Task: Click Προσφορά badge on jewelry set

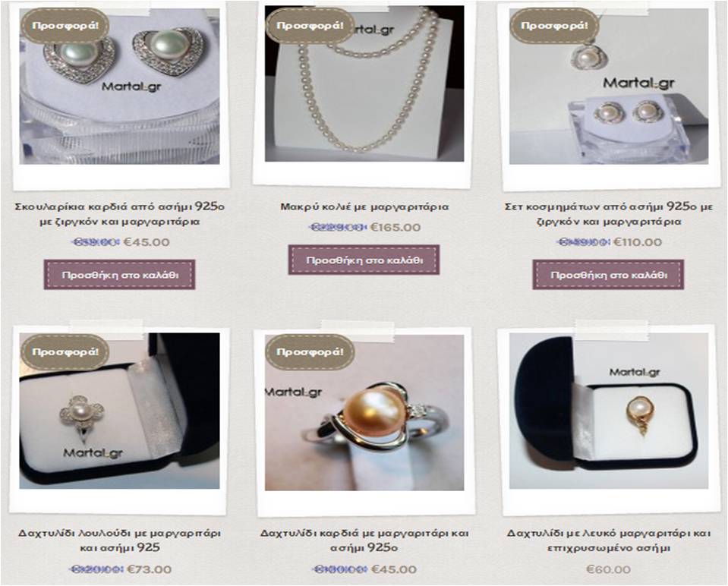Action: point(554,26)
